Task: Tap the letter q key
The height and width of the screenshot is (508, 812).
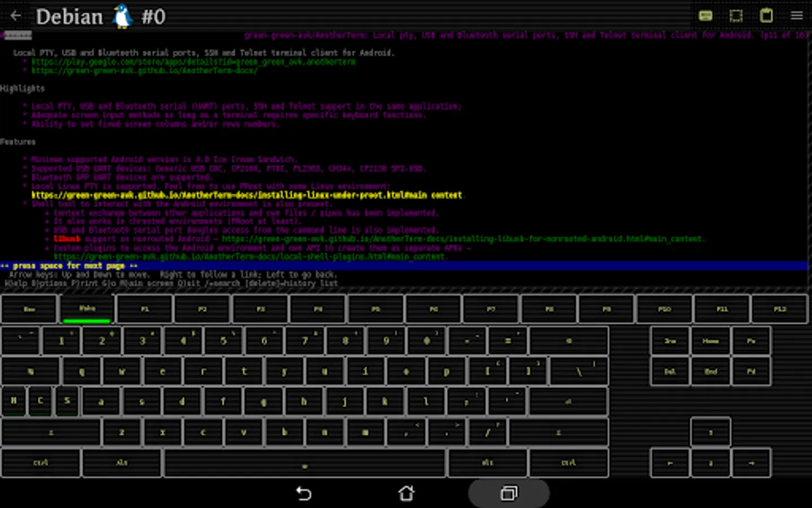Action: click(x=82, y=371)
